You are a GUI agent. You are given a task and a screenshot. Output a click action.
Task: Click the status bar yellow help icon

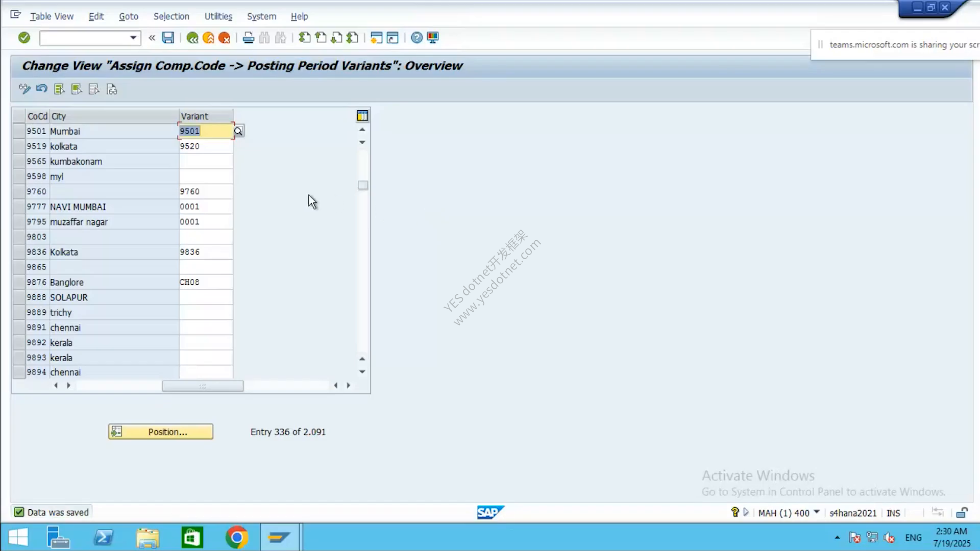click(735, 512)
